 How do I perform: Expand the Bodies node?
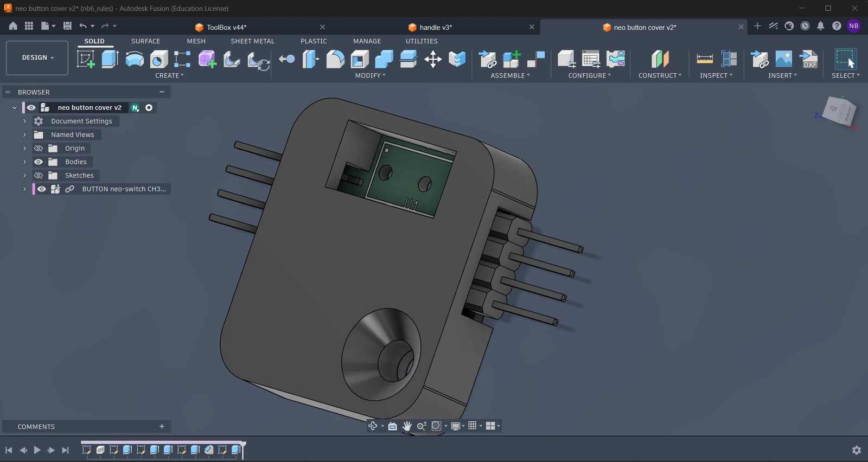click(24, 162)
